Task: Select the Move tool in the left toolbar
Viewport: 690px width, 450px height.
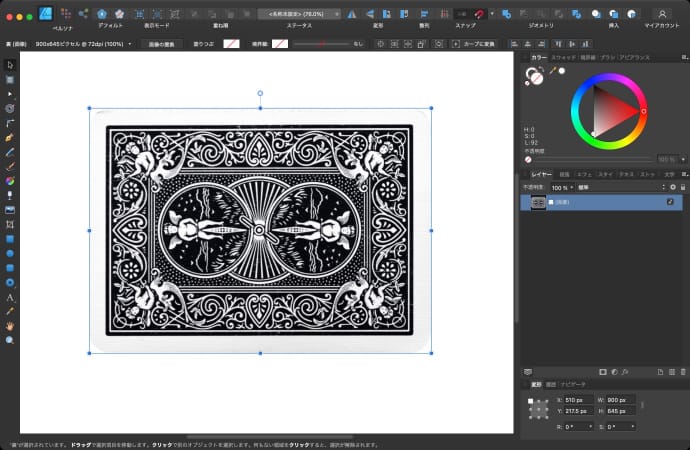Action: click(x=10, y=64)
